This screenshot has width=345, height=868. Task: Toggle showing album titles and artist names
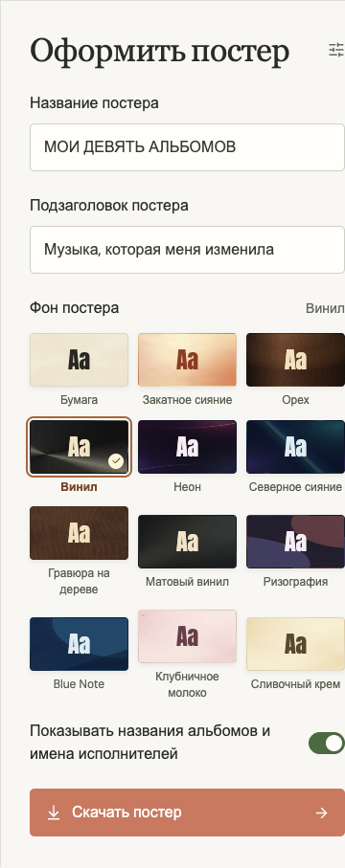(327, 743)
